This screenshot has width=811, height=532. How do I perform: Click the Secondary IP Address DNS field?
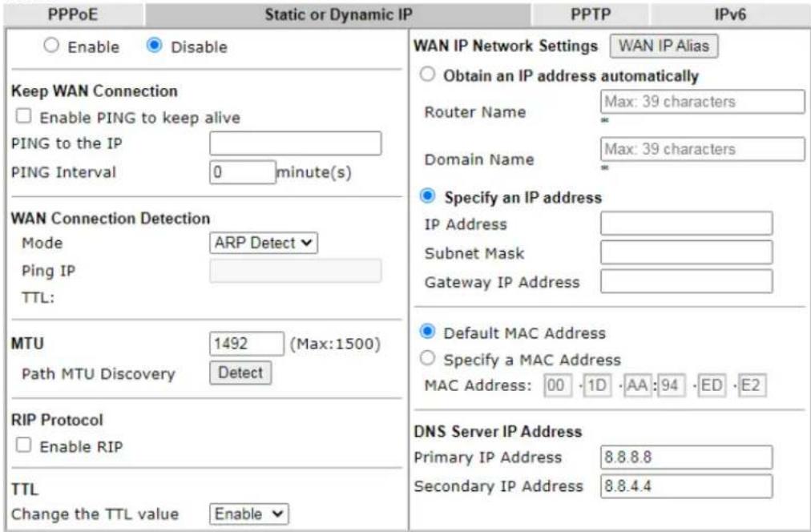tap(686, 486)
